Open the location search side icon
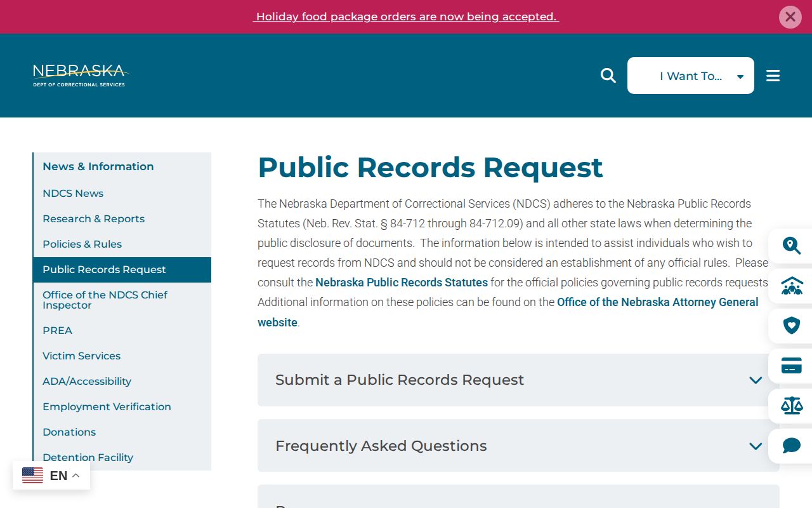 pyautogui.click(x=791, y=246)
